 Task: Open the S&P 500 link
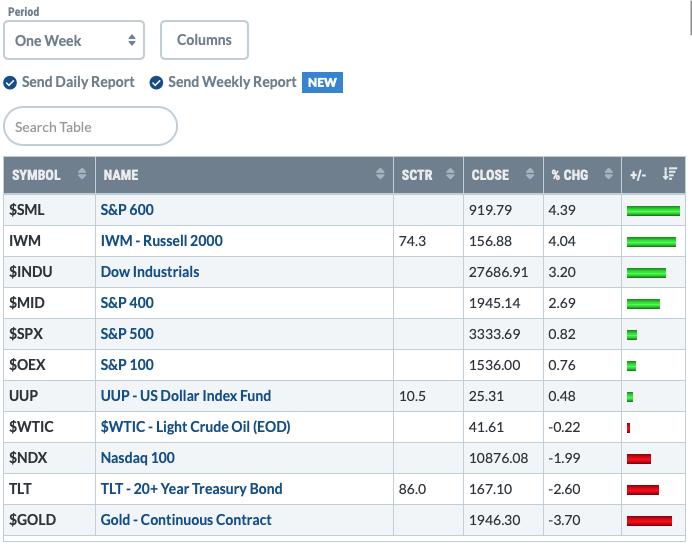(x=127, y=334)
